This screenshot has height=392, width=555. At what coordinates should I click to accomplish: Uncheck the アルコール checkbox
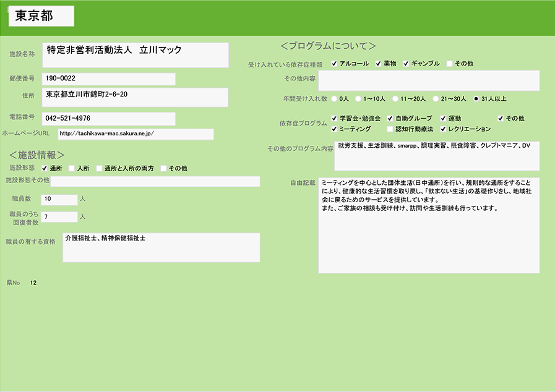point(334,64)
